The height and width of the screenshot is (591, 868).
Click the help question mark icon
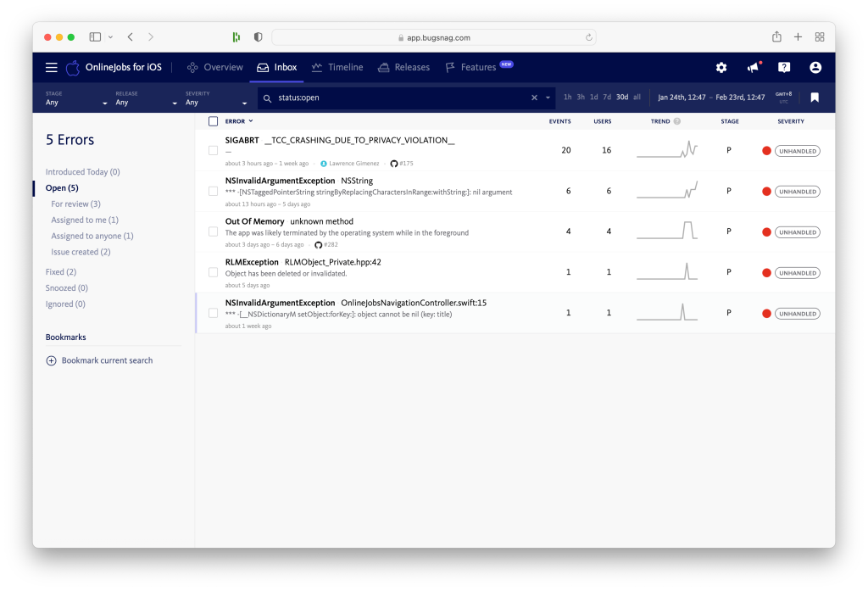784,68
